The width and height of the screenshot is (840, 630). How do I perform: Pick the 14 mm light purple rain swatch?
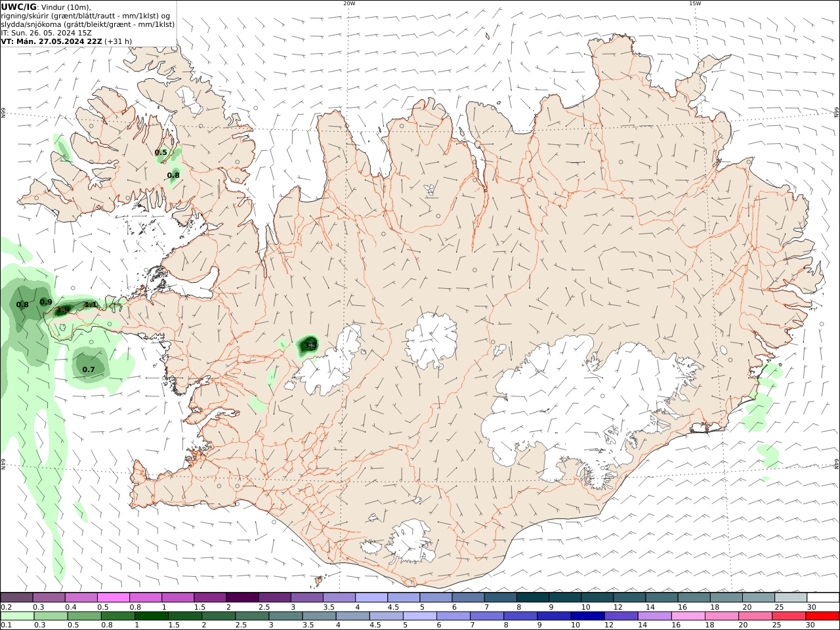(654, 616)
